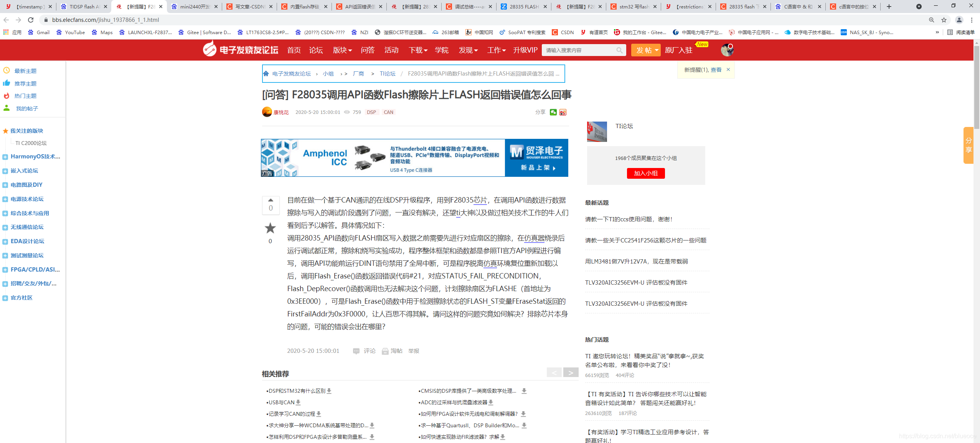The height and width of the screenshot is (443, 980).
Task: Bookmark this page with star icon
Action: 944,20
